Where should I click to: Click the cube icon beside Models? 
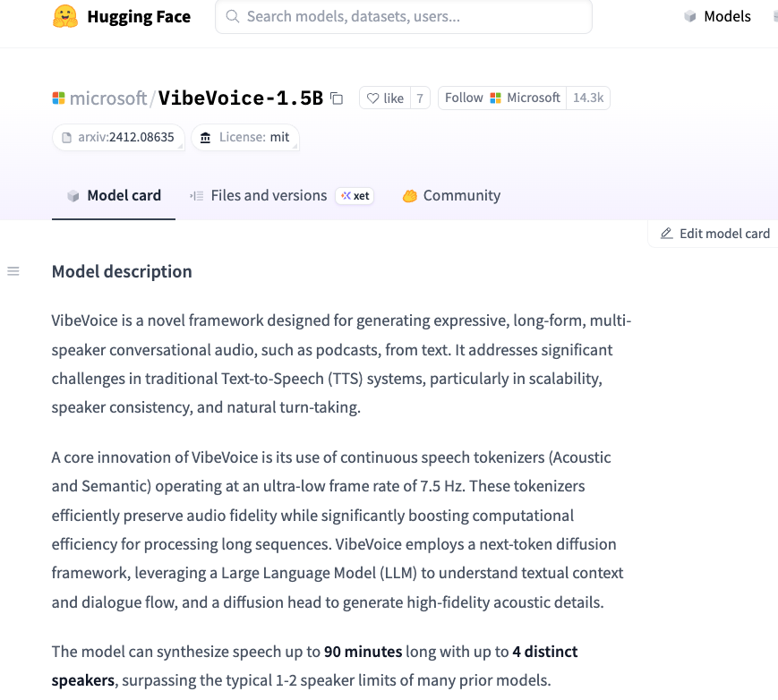[x=689, y=16]
